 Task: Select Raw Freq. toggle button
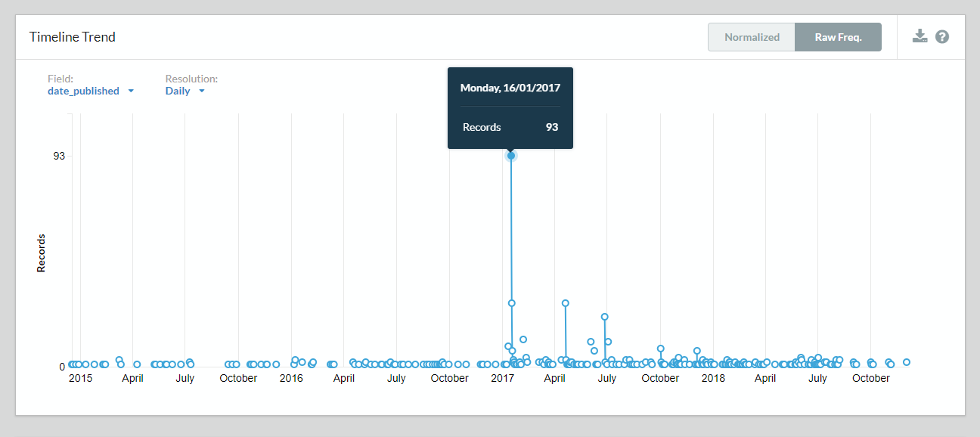(838, 37)
